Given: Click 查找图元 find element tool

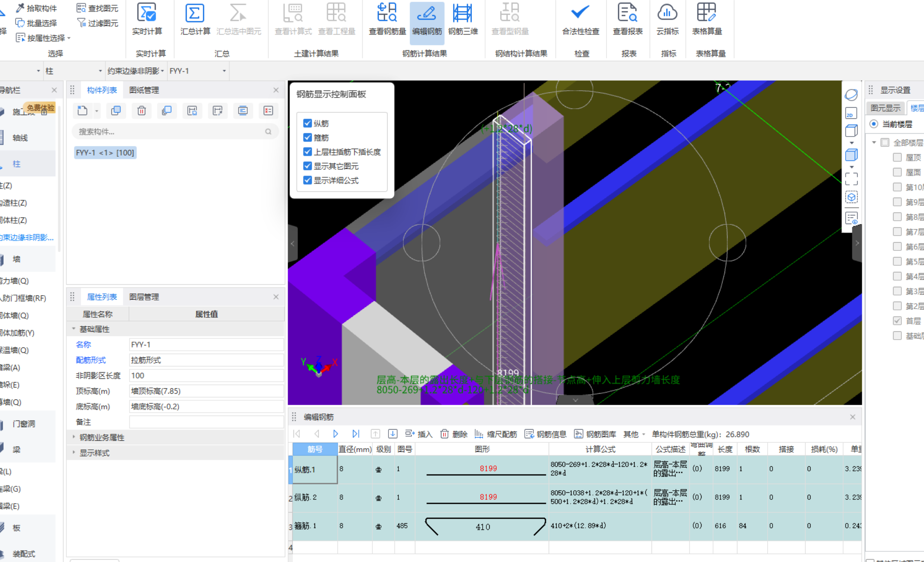Looking at the screenshot, I should pos(97,8).
